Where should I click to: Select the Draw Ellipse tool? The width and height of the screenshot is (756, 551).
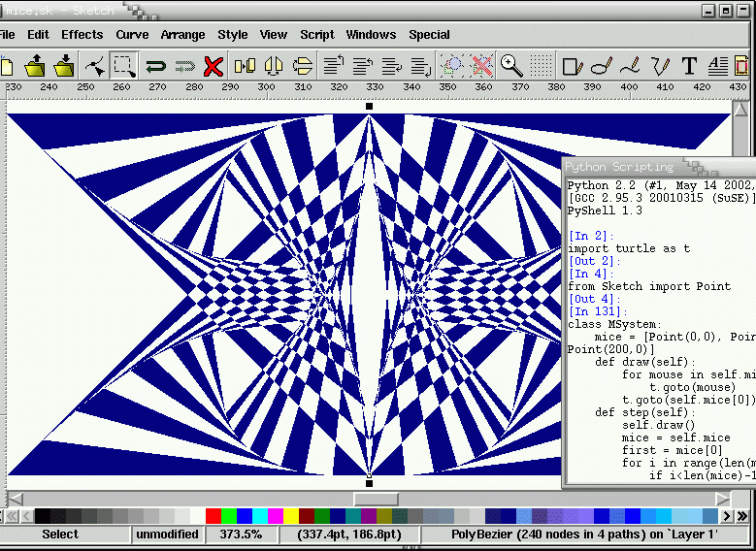point(602,66)
